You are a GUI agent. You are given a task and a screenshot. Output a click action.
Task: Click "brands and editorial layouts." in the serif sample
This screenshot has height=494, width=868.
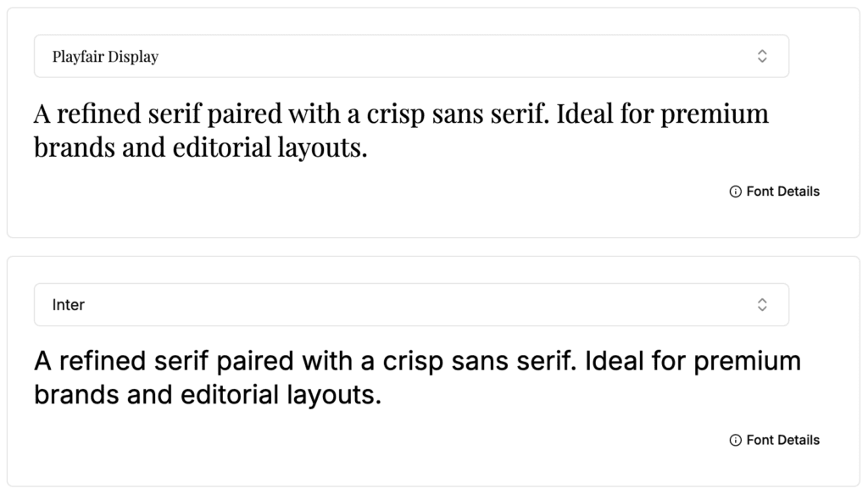200,148
